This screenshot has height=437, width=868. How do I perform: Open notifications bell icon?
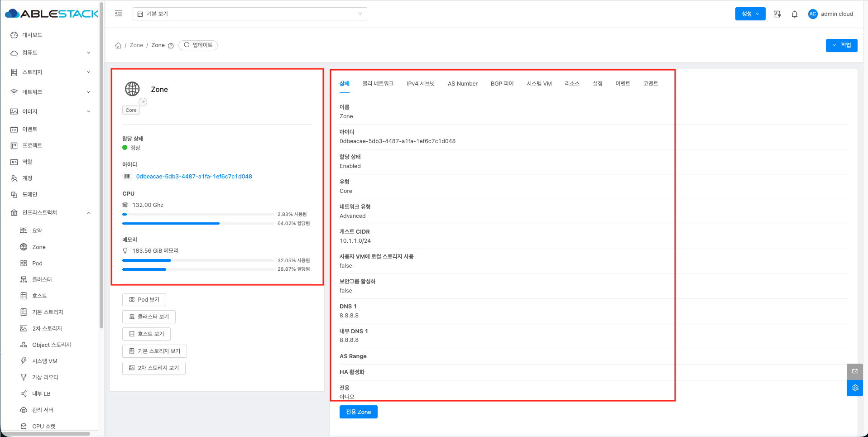click(795, 14)
